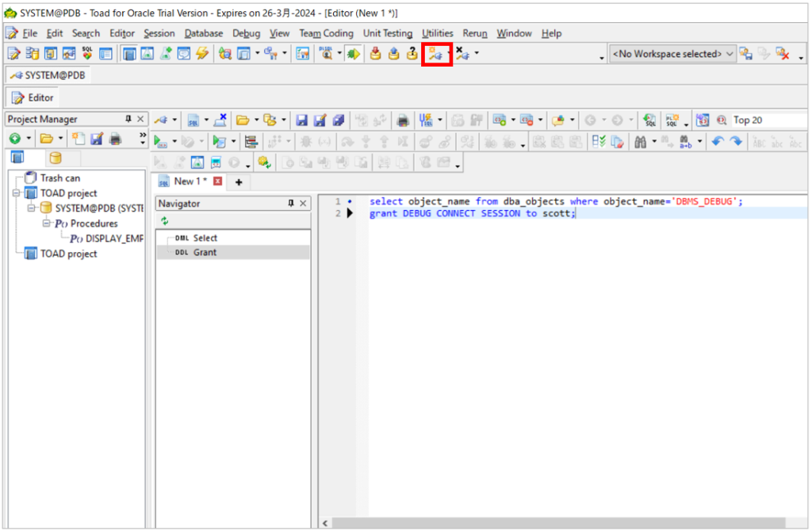Select the DML Select navigator item
This screenshot has width=812, height=531.
[205, 238]
